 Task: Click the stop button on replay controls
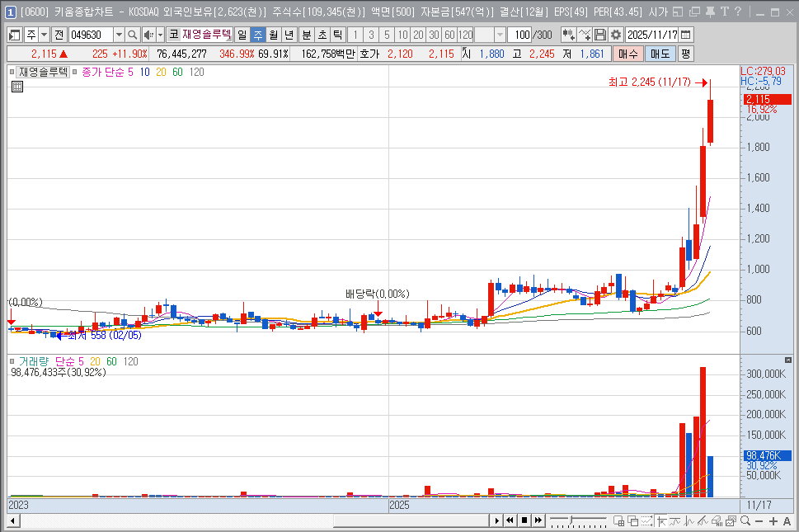[x=524, y=520]
